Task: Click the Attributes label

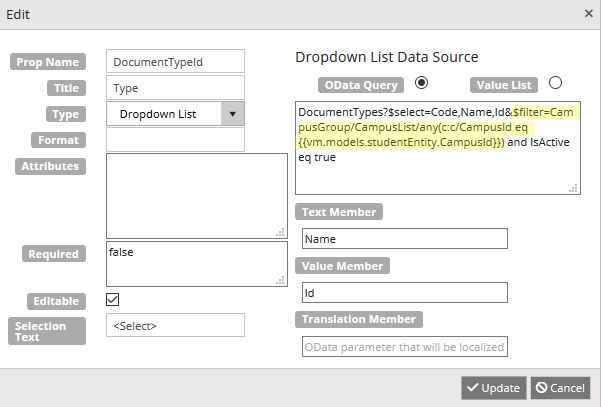Action: [50, 166]
